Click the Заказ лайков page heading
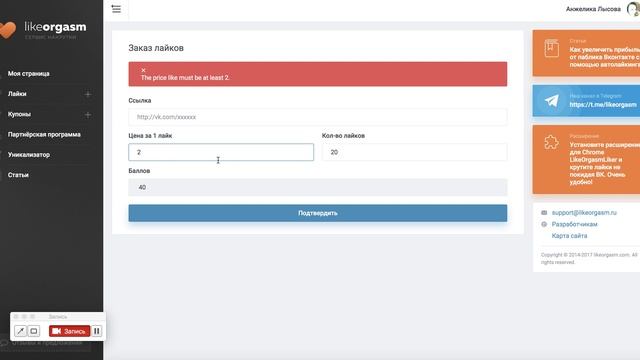This screenshot has width=640, height=360. point(156,48)
